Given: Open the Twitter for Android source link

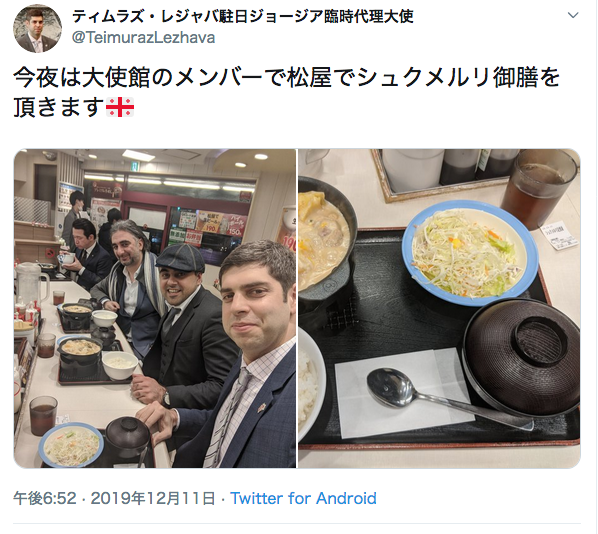Looking at the screenshot, I should click(303, 498).
